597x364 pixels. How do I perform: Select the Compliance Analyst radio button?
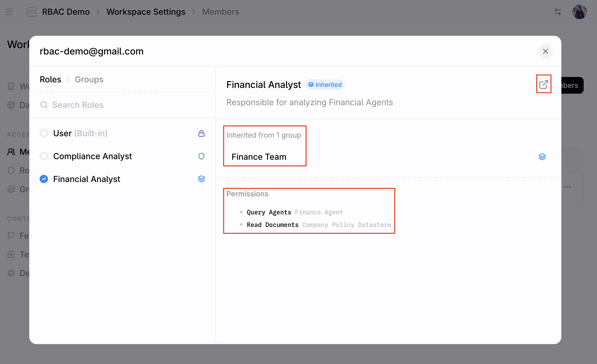tap(44, 156)
